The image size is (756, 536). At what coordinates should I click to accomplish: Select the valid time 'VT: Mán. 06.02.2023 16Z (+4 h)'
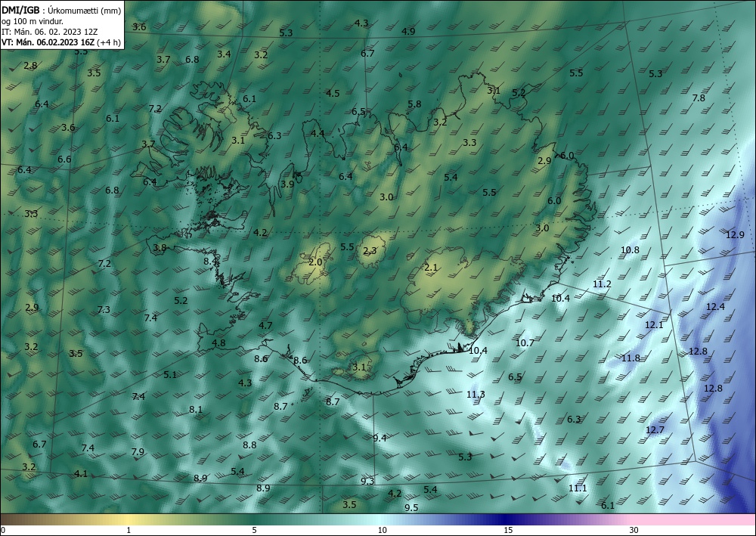61,42
